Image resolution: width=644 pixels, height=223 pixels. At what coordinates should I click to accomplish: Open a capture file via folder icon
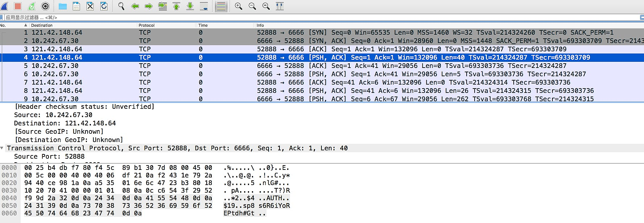63,6
